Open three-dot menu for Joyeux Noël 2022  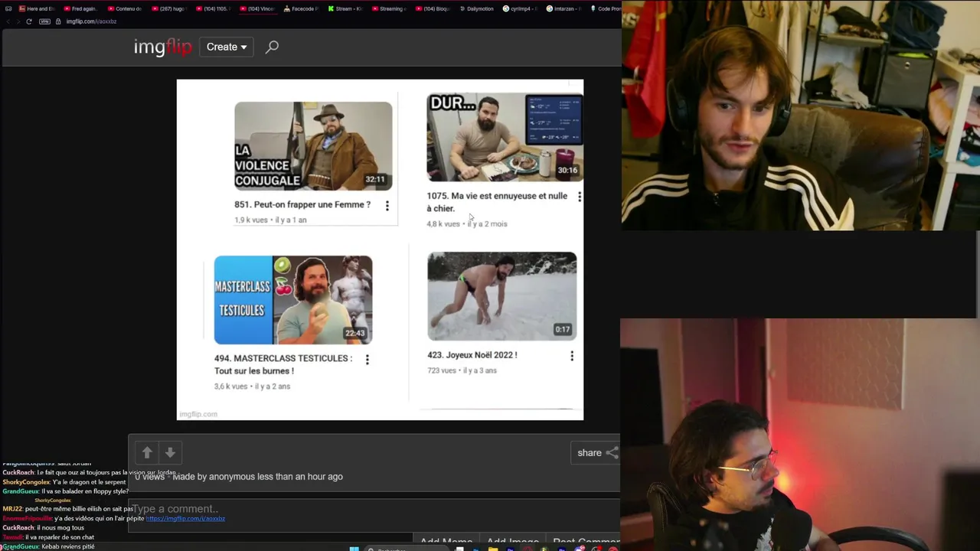pos(572,356)
